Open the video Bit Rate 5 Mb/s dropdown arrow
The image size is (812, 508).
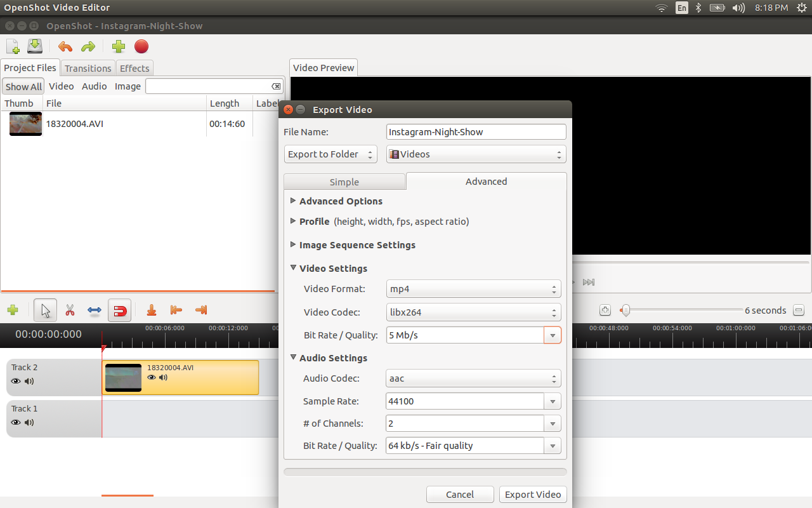point(553,335)
